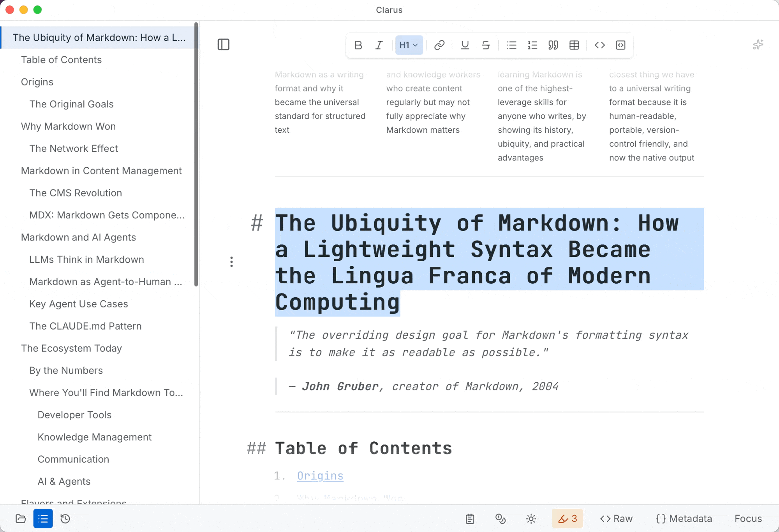Viewport: 779px width, 532px height.
Task: Enable Focus mode
Action: tap(747, 518)
